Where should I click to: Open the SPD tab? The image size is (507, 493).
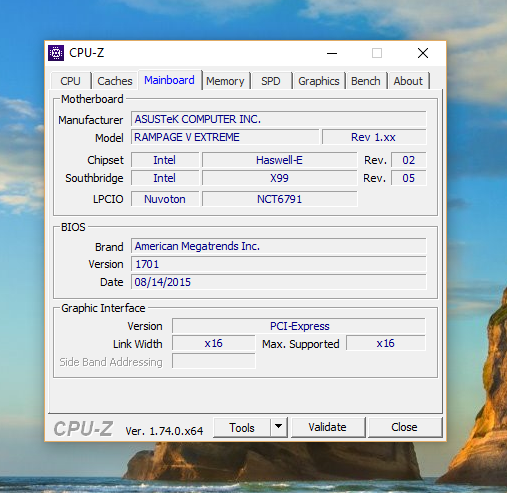pyautogui.click(x=271, y=81)
